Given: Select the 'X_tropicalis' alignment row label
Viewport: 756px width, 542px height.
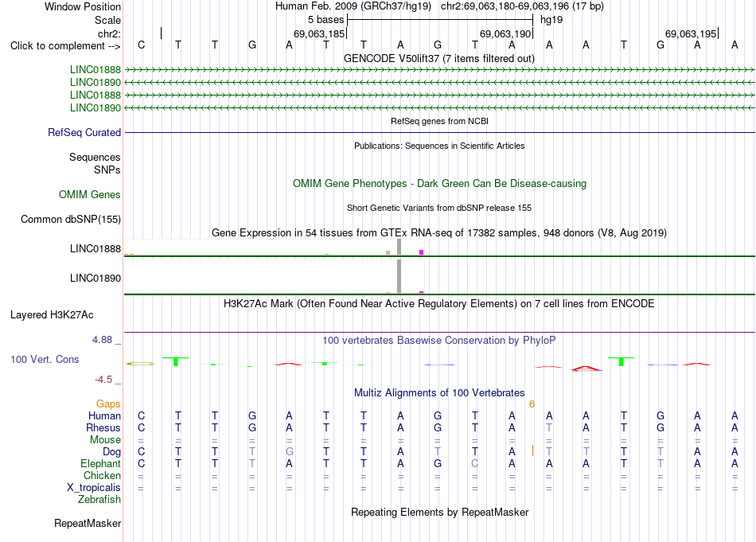Looking at the screenshot, I should pos(94,488).
